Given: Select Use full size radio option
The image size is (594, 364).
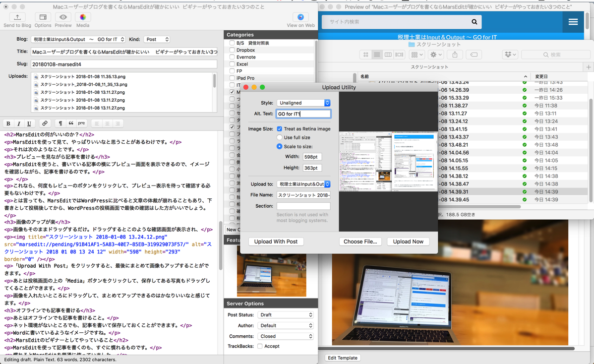Looking at the screenshot, I should 280,137.
